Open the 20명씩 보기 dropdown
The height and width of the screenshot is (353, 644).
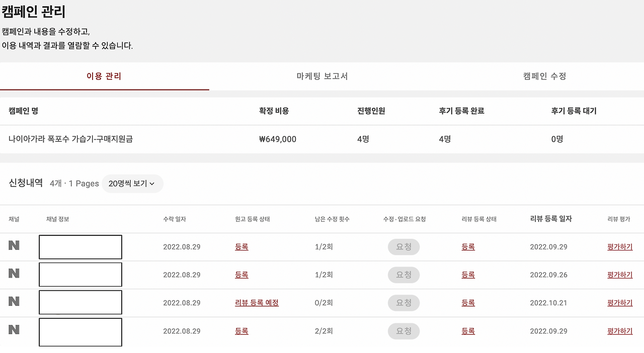(x=132, y=184)
